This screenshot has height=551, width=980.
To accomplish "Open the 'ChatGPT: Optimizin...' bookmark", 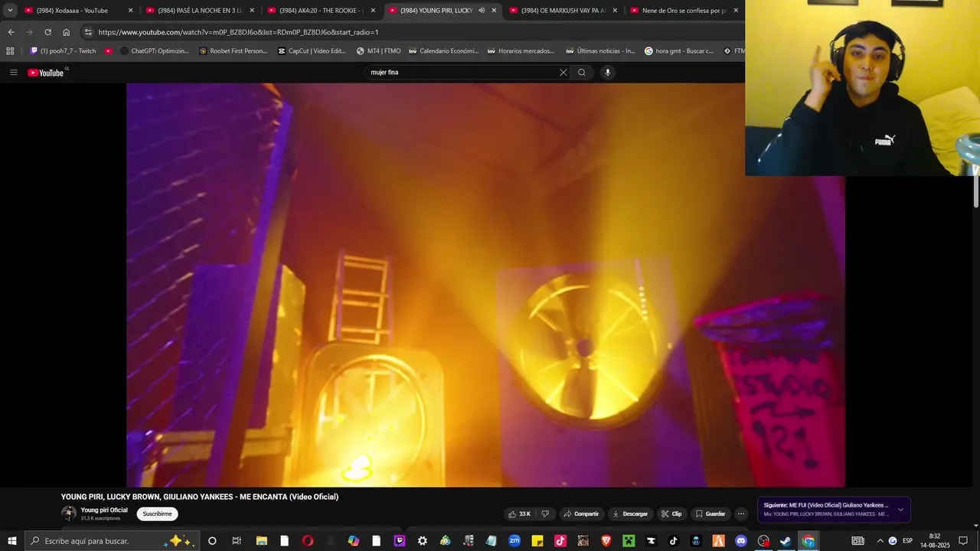I will 155,51.
